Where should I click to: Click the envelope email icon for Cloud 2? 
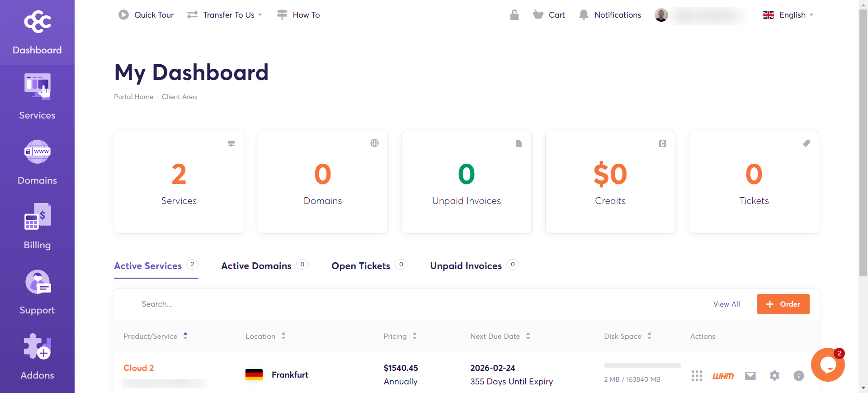[x=750, y=376]
